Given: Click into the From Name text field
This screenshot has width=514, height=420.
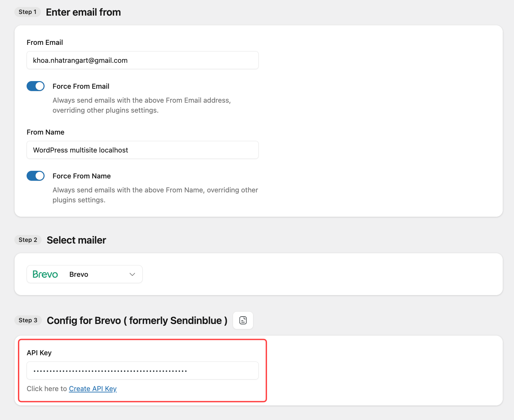Looking at the screenshot, I should (142, 150).
